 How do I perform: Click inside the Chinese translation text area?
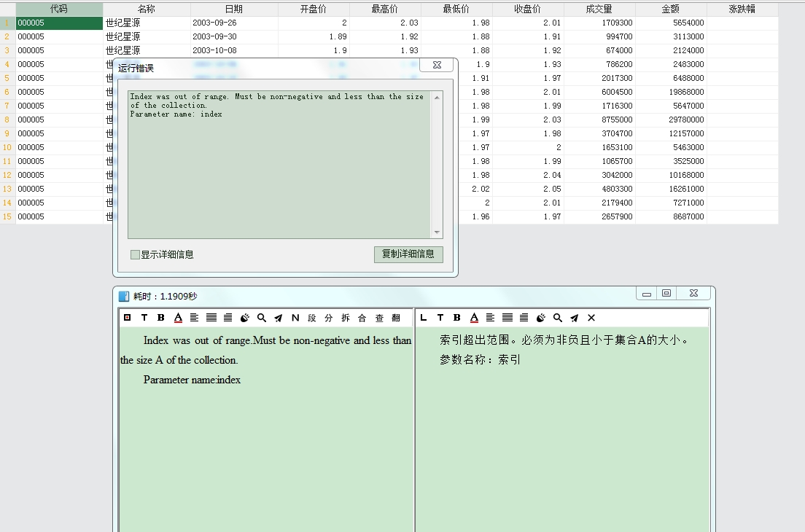(561, 437)
